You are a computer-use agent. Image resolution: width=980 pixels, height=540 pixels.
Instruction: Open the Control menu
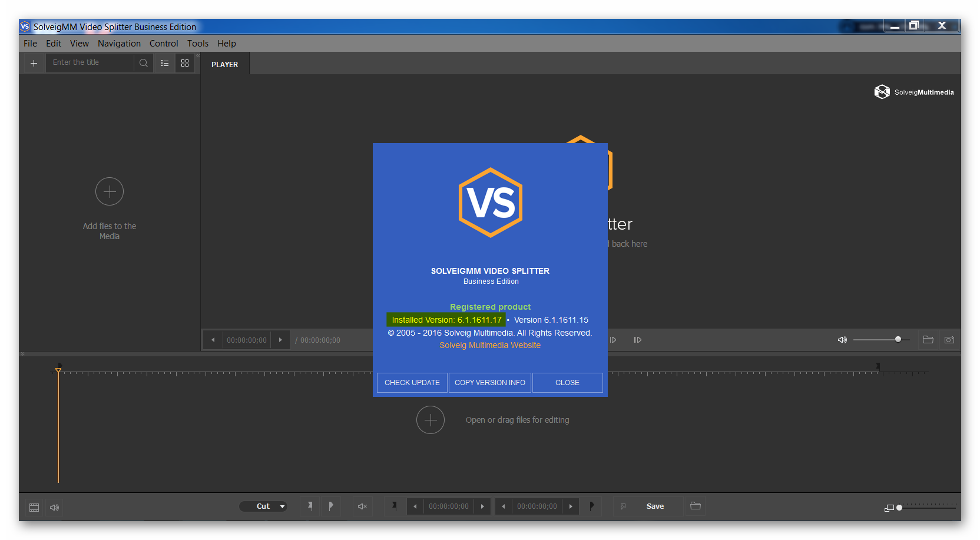click(164, 43)
